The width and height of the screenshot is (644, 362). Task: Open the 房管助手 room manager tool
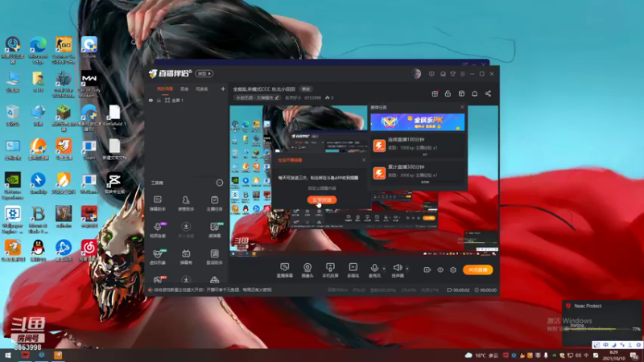click(186, 204)
